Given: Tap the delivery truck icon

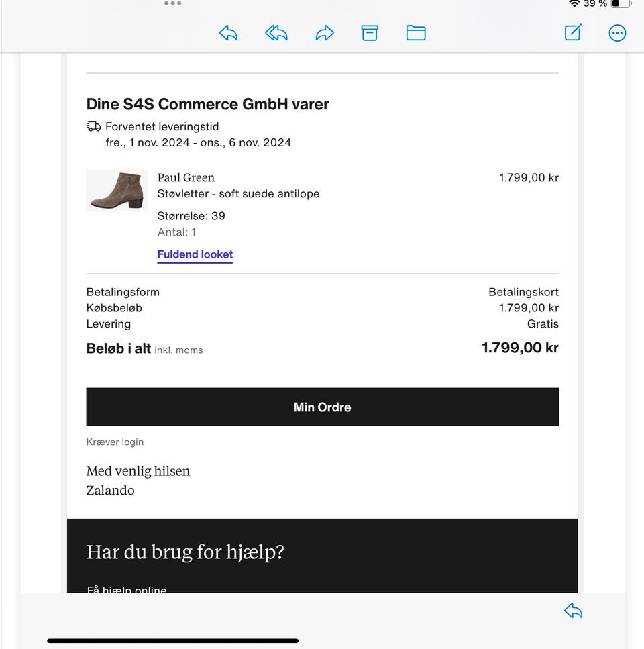Looking at the screenshot, I should [x=94, y=126].
